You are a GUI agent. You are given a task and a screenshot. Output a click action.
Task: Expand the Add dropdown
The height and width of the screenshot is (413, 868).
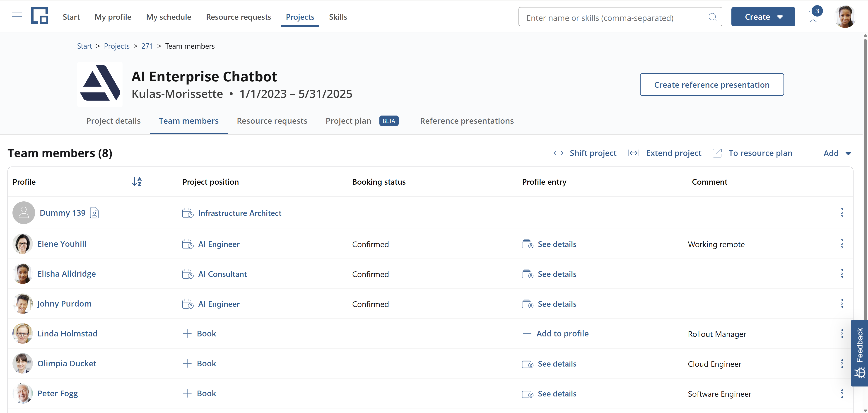[x=831, y=153]
